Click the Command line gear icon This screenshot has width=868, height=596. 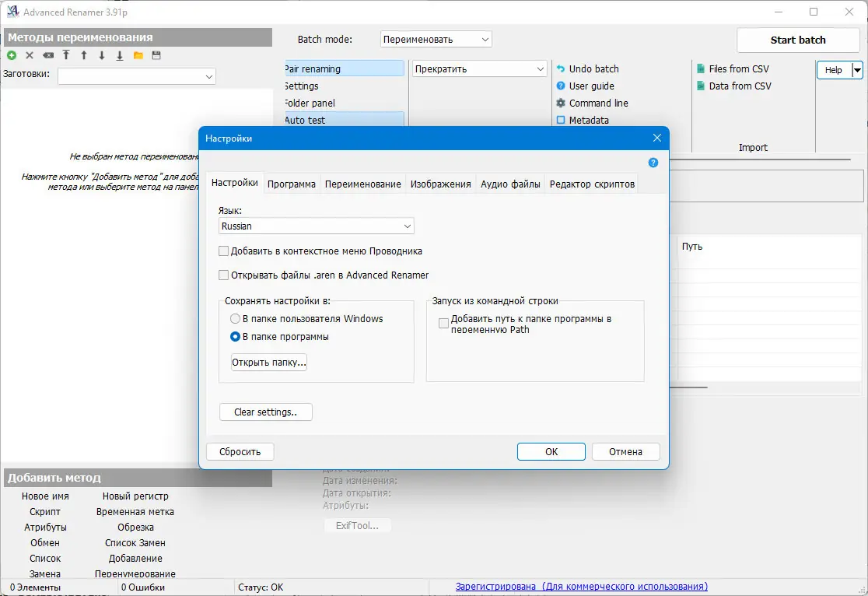pos(561,103)
